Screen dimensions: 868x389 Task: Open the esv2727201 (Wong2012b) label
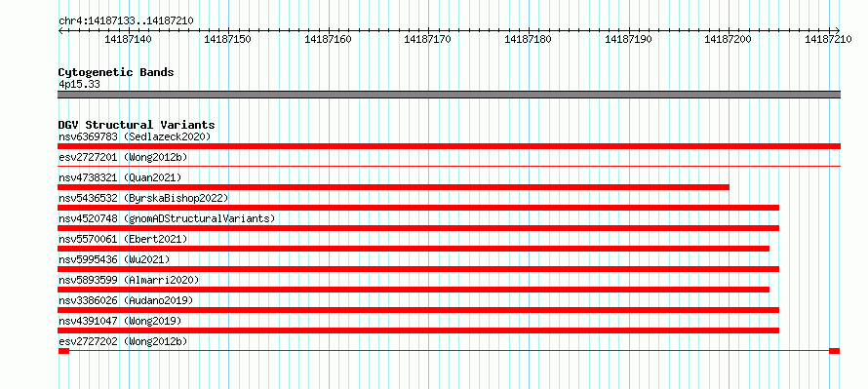[x=123, y=157]
